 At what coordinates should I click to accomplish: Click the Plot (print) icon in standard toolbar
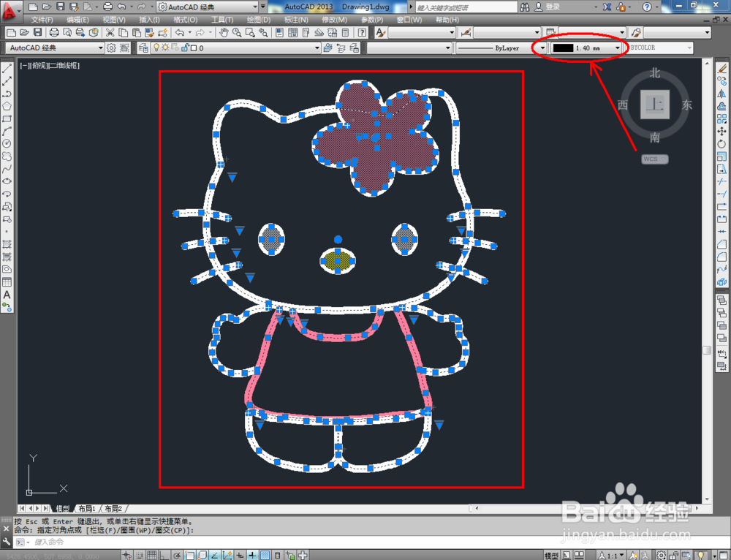point(54,32)
